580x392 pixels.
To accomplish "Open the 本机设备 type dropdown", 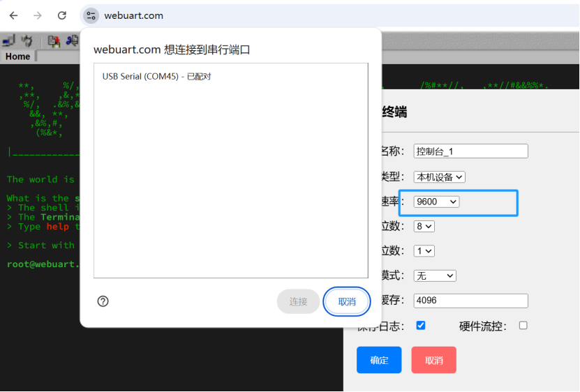I will pyautogui.click(x=439, y=177).
